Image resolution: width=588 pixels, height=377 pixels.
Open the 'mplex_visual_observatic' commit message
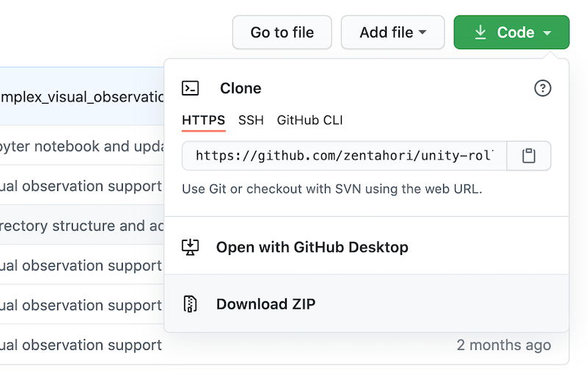coord(82,97)
